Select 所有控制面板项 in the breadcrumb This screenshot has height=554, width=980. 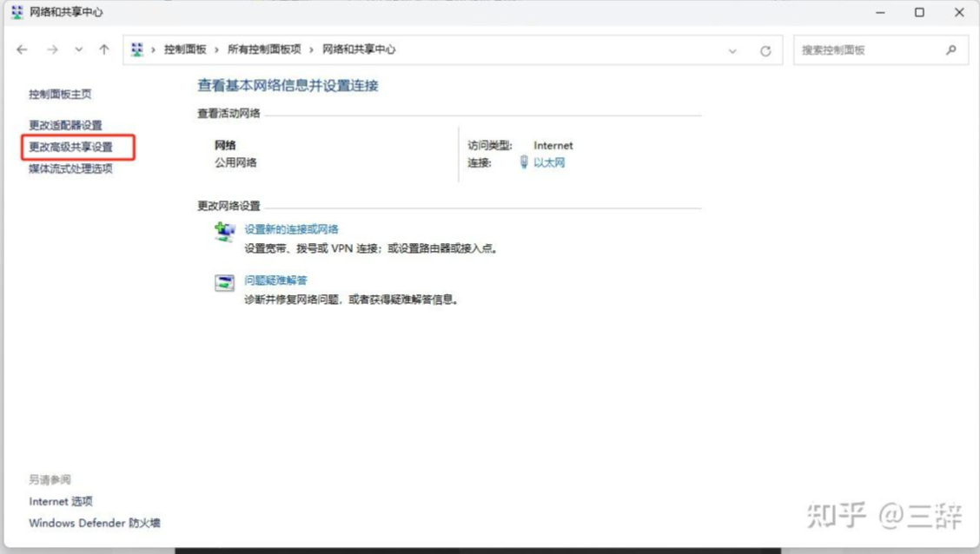coord(264,50)
